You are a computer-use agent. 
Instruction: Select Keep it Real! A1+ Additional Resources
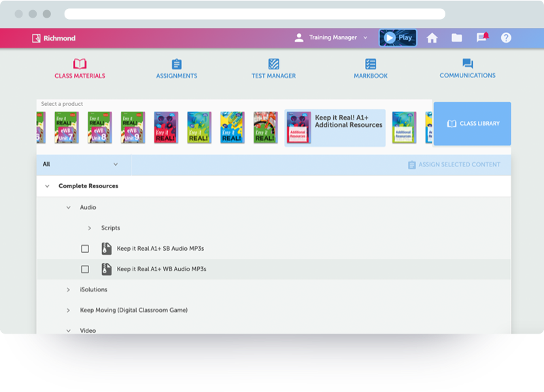335,128
